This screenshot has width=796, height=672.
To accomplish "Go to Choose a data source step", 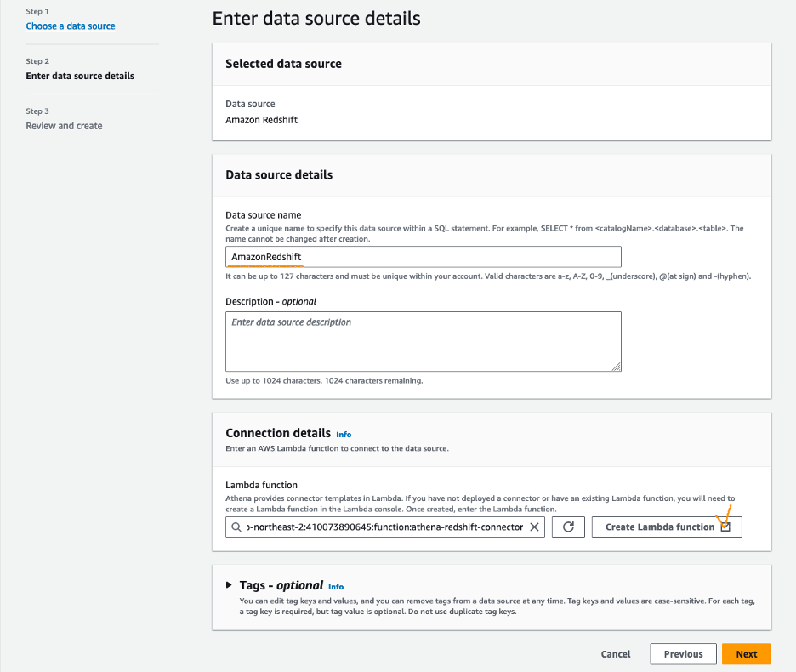I will point(71,26).
